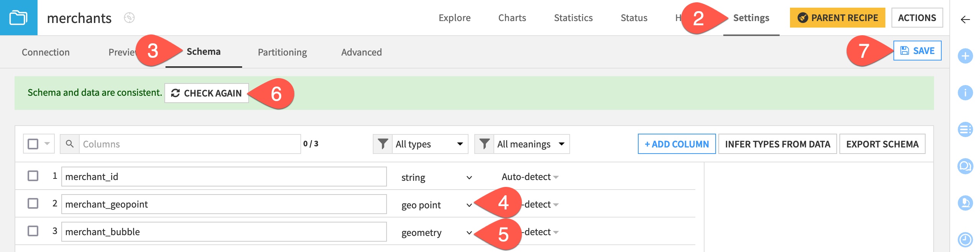Open the list icon in right sidebar

tap(965, 129)
